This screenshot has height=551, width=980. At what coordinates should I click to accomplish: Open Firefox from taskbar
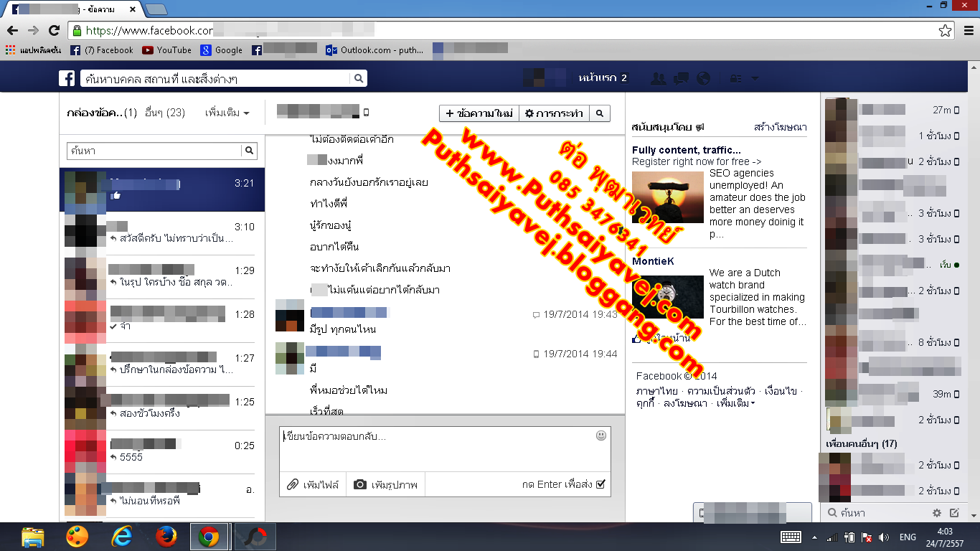(166, 537)
